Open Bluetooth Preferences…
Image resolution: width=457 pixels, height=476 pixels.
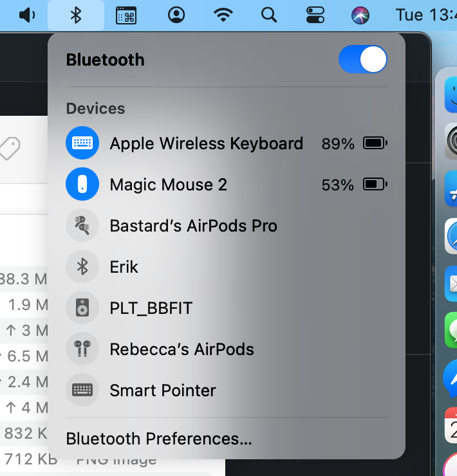[x=159, y=439]
